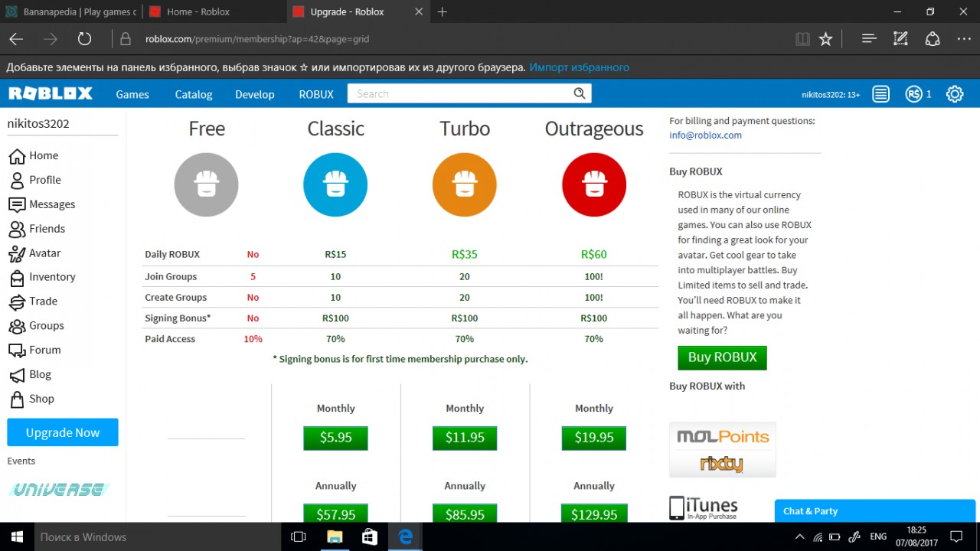Open the Roblox settings gear
Image resolution: width=980 pixels, height=551 pixels.
click(955, 94)
